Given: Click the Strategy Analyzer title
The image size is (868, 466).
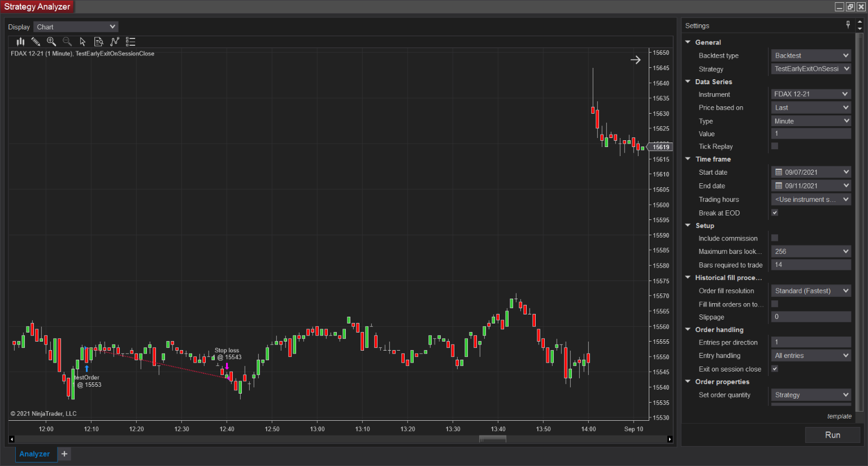Looking at the screenshot, I should pos(37,7).
